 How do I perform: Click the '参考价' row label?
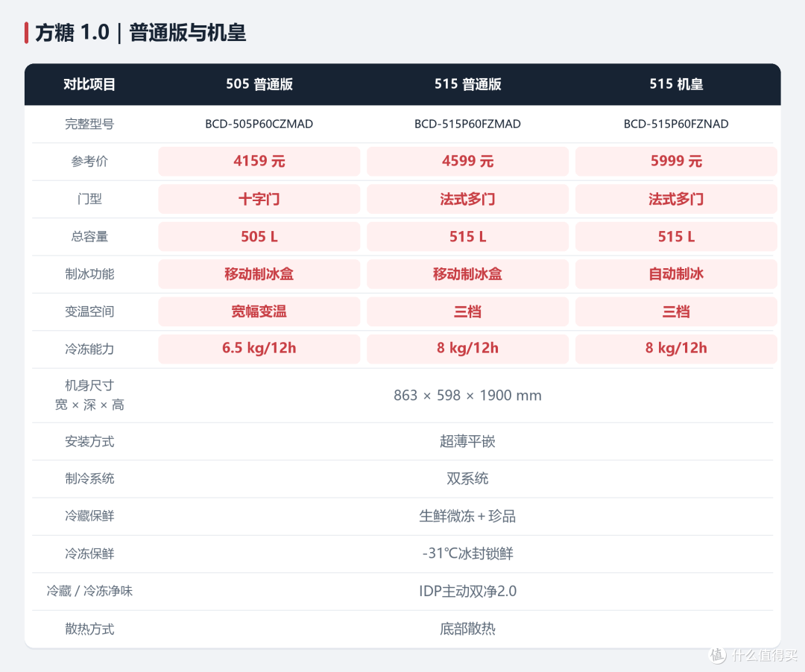click(89, 161)
